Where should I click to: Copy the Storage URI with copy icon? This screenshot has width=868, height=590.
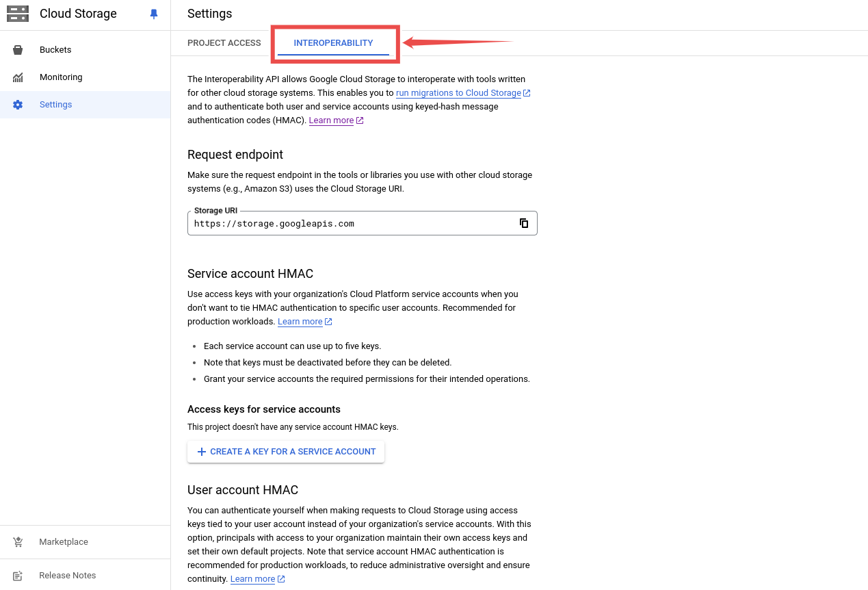[524, 223]
